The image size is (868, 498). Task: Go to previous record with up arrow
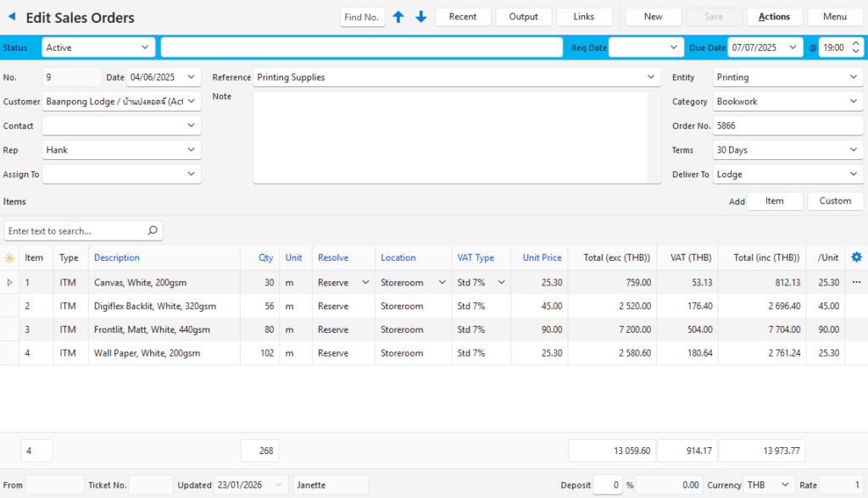coord(398,17)
